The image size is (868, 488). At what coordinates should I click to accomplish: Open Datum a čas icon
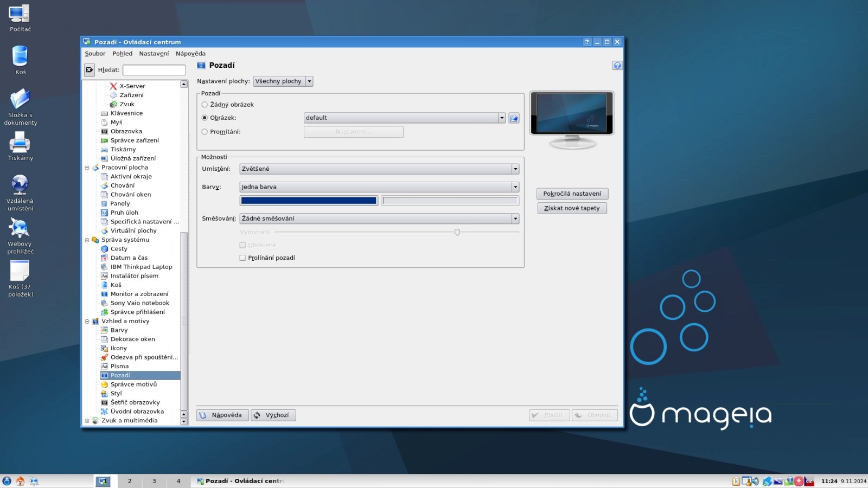[104, 258]
